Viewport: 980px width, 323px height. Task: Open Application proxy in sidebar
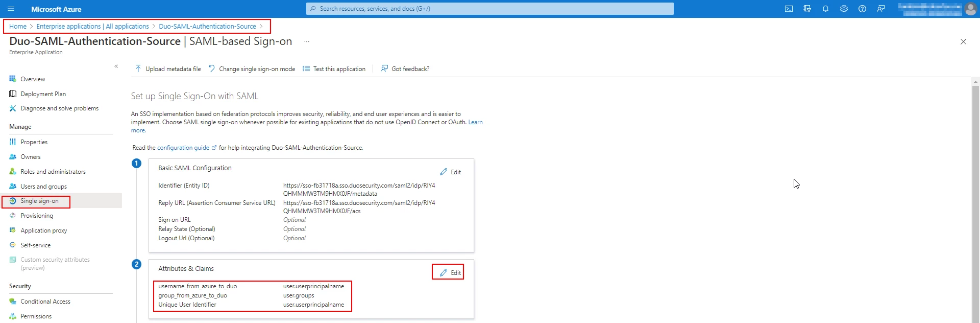tap(43, 230)
